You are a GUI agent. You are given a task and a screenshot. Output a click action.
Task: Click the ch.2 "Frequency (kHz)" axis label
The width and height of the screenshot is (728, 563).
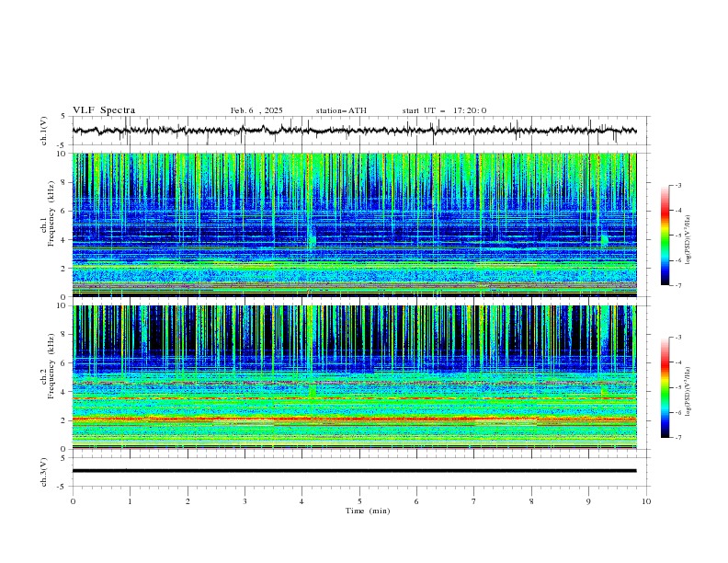[51, 366]
